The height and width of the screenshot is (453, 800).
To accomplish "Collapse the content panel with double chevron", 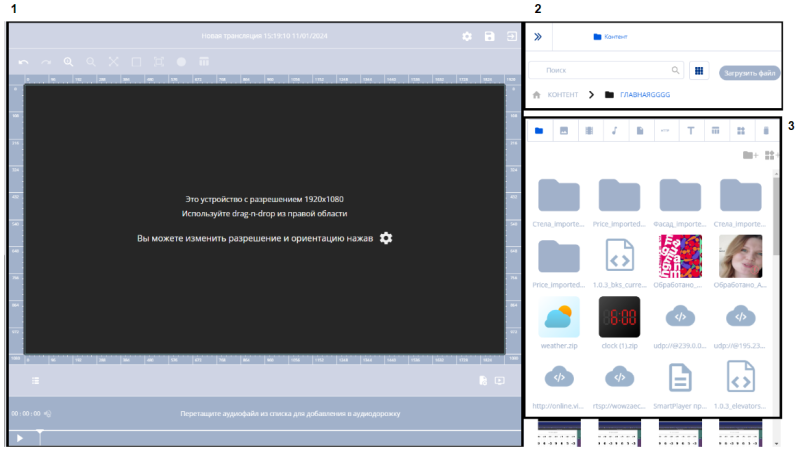I will pos(537,37).
